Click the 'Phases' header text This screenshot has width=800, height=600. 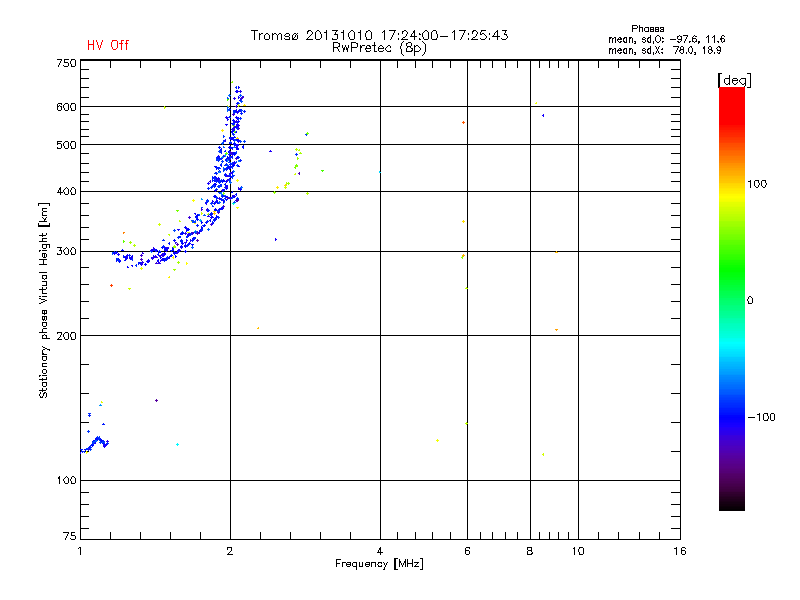click(x=647, y=29)
